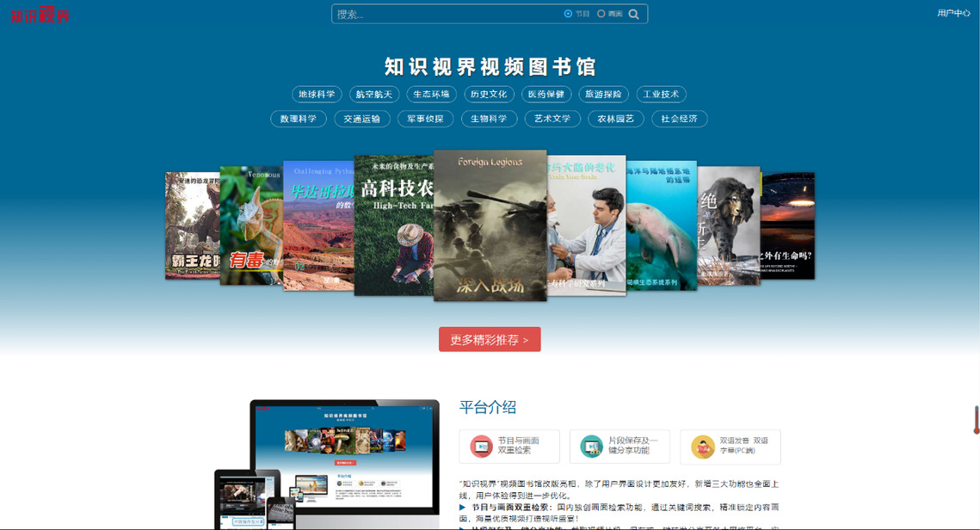Open the Foreign Legions 深入战场 cover

(490, 225)
